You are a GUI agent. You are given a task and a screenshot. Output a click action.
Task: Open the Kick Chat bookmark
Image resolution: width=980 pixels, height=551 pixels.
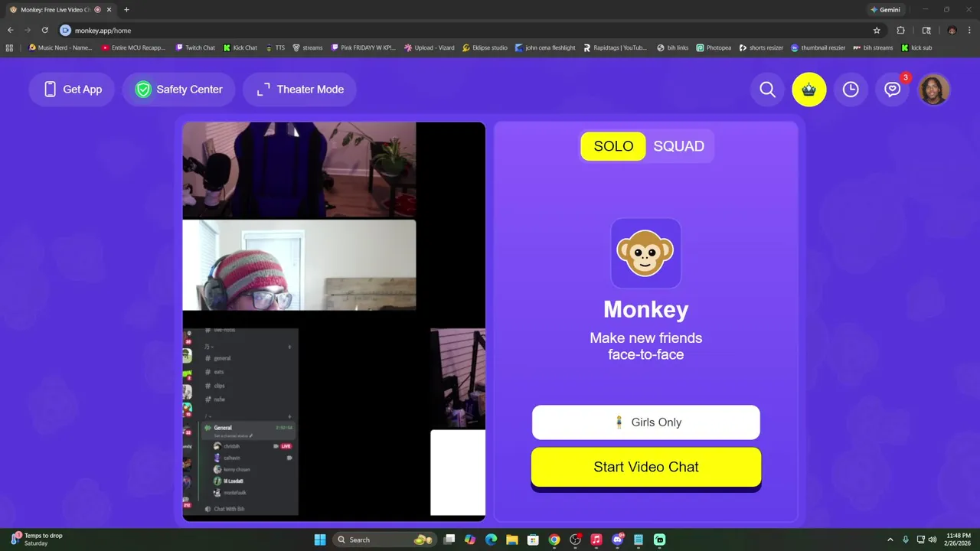[x=240, y=47]
